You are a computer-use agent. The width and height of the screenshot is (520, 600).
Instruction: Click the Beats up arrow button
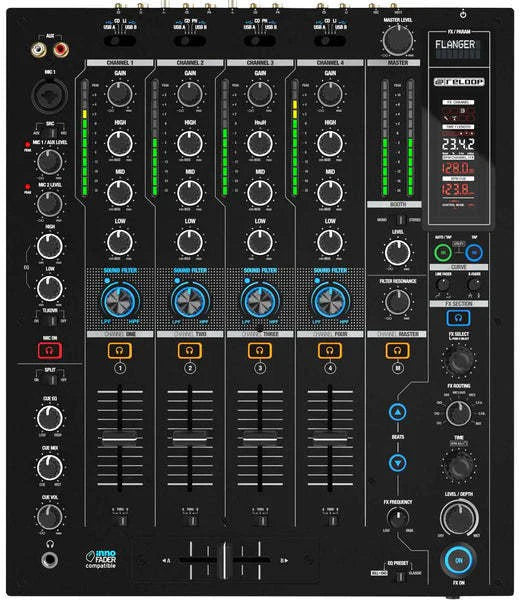pyautogui.click(x=398, y=412)
